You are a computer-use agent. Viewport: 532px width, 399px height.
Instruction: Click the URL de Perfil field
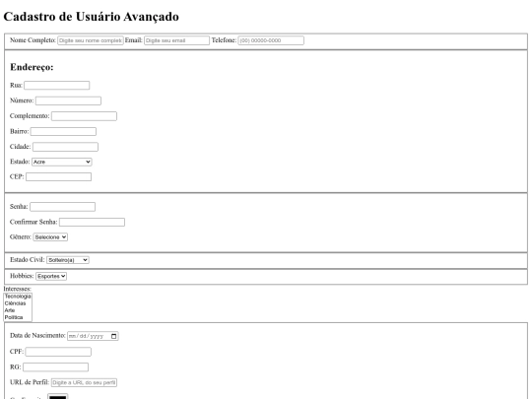pos(84,382)
